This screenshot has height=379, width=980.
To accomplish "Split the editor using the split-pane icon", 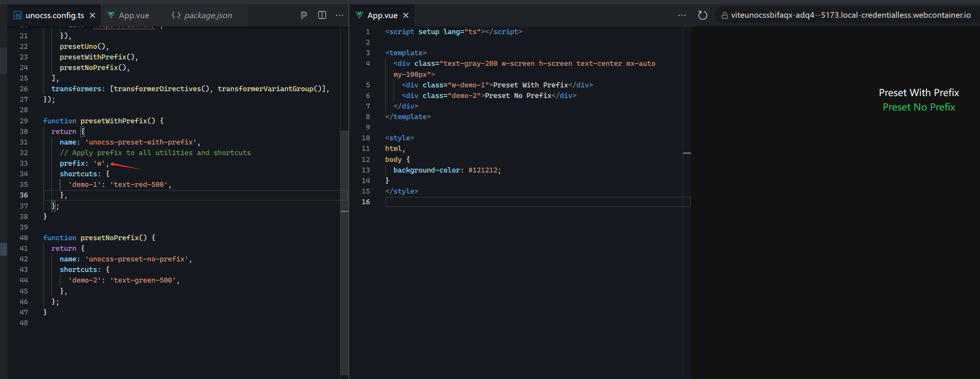I will pyautogui.click(x=322, y=15).
